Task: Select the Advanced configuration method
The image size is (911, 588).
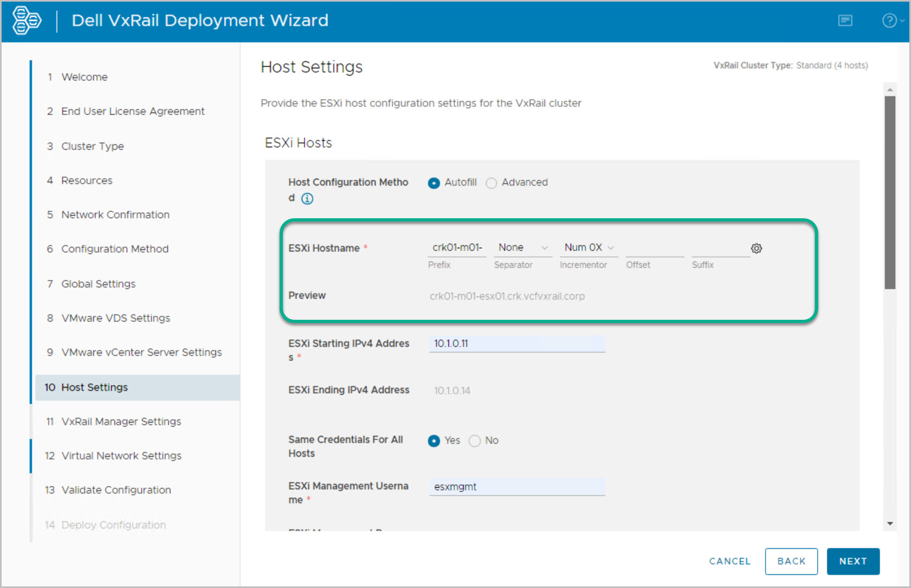Action: 491,183
